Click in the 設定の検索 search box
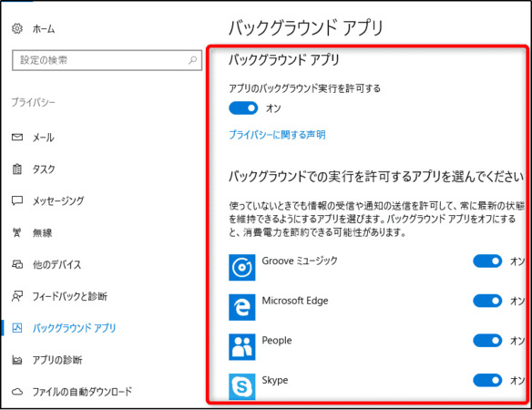This screenshot has height=410, width=532. tap(107, 60)
